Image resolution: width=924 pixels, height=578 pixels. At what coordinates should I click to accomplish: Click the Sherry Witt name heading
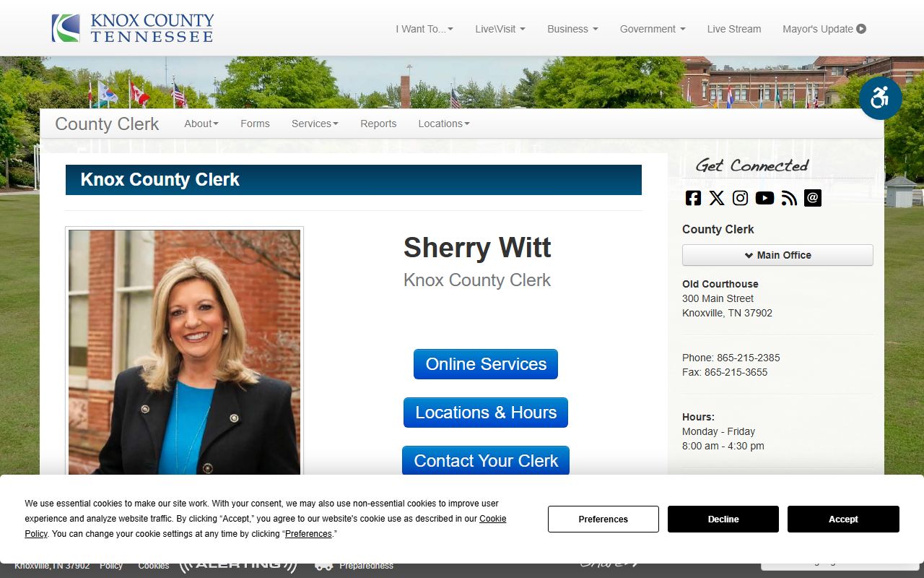(477, 248)
